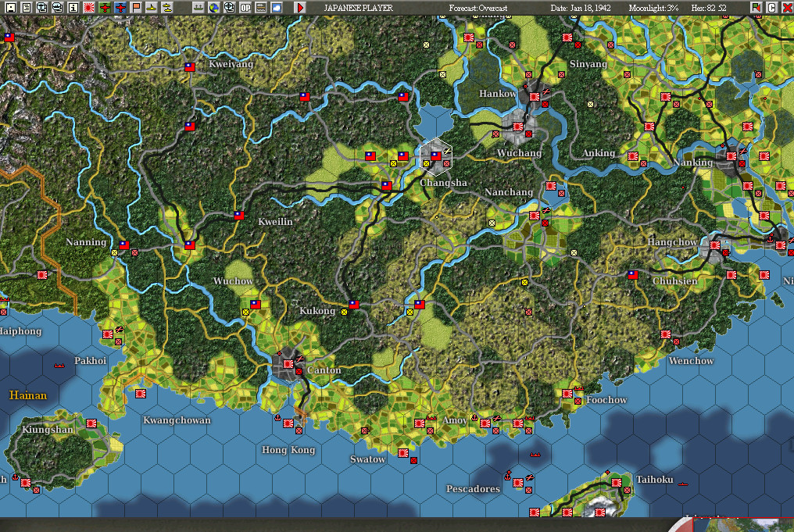The width and height of the screenshot is (794, 532).
Task: Click the save game disk icon
Action: (11, 8)
